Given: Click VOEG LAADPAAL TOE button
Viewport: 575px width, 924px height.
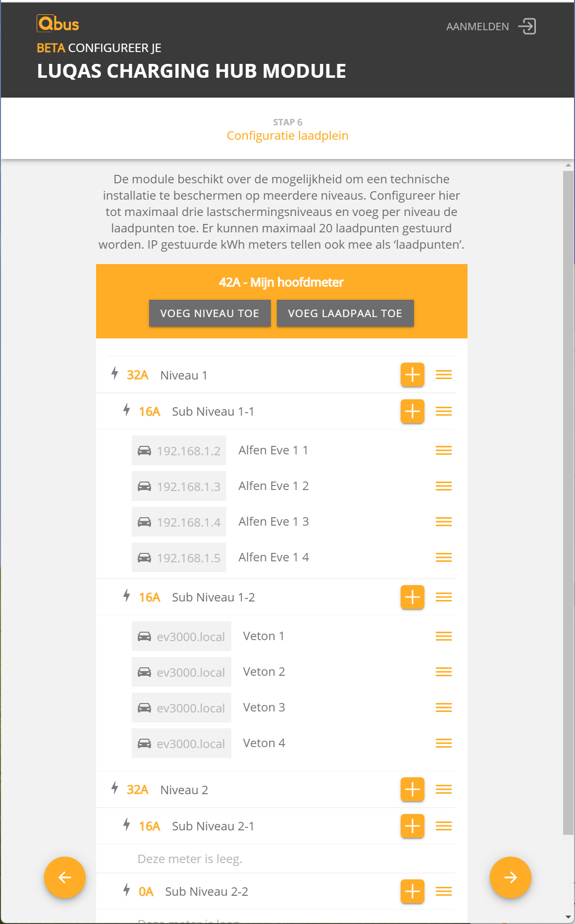Looking at the screenshot, I should click(x=345, y=313).
